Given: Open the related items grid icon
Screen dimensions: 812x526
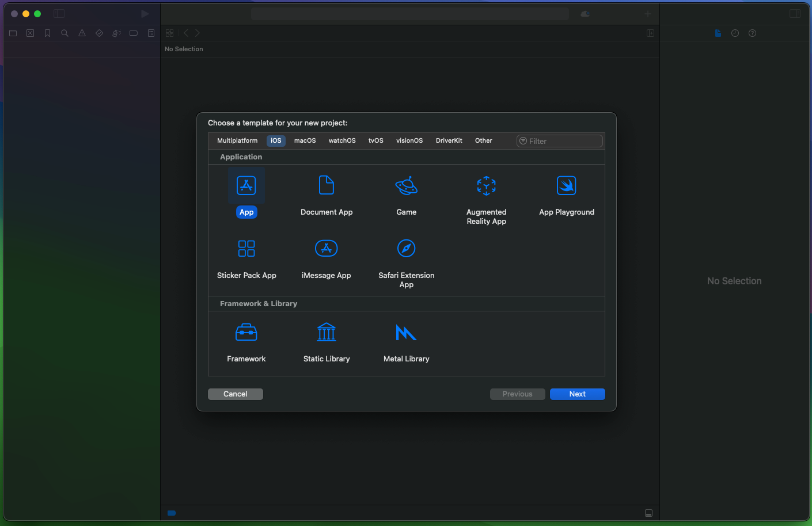Looking at the screenshot, I should [x=169, y=33].
